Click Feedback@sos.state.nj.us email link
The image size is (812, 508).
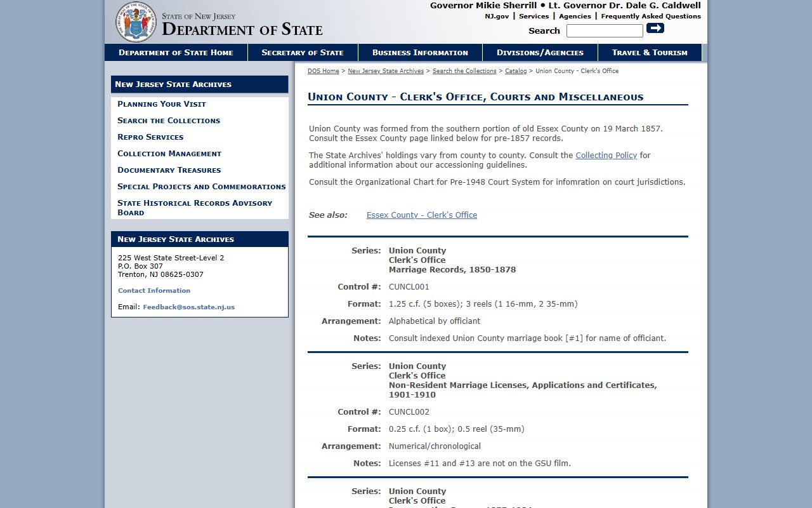[x=188, y=307]
